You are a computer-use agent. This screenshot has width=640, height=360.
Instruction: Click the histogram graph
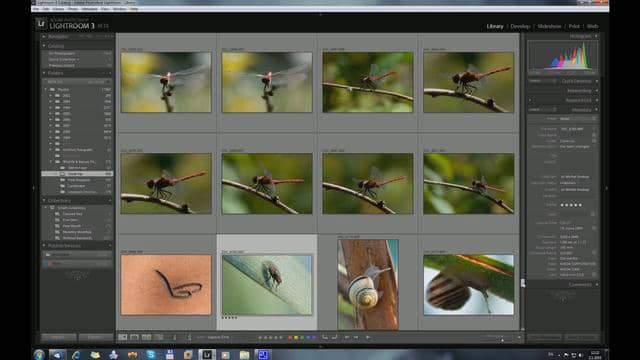pyautogui.click(x=563, y=56)
